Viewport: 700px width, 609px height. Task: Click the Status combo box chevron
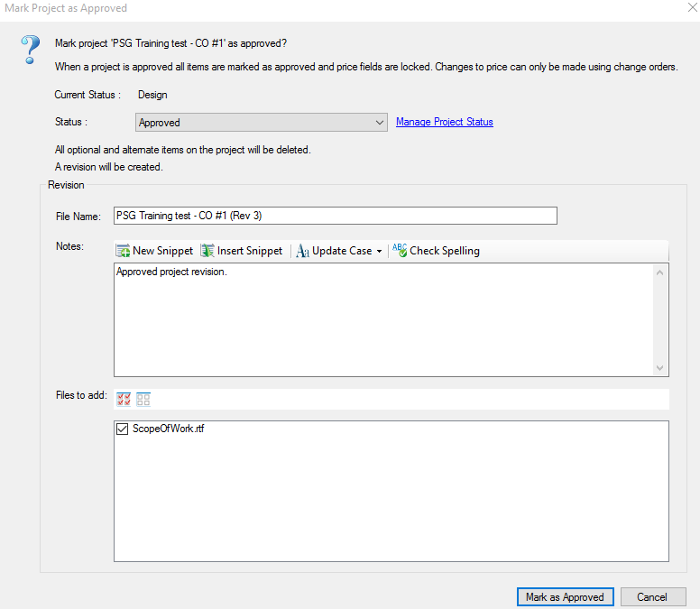380,123
